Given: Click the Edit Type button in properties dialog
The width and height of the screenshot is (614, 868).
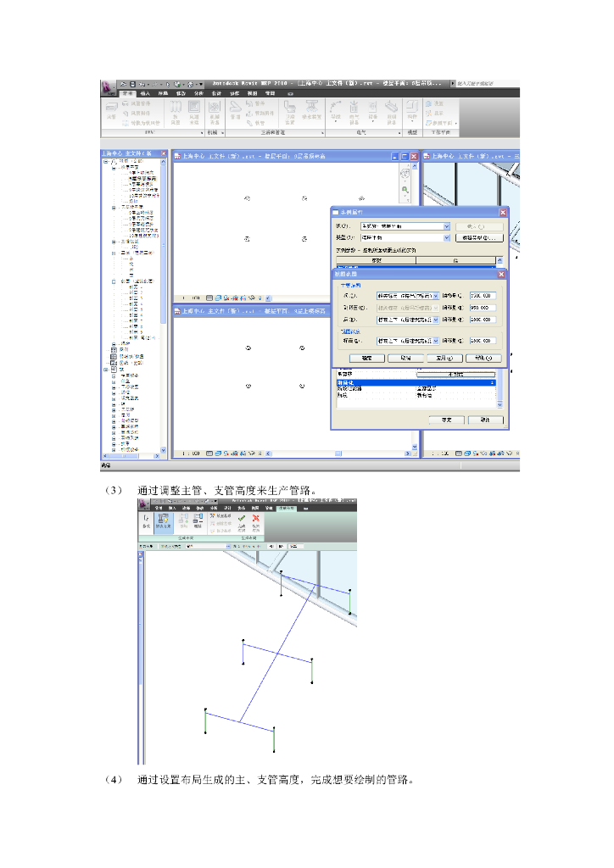Looking at the screenshot, I should coord(479,238).
